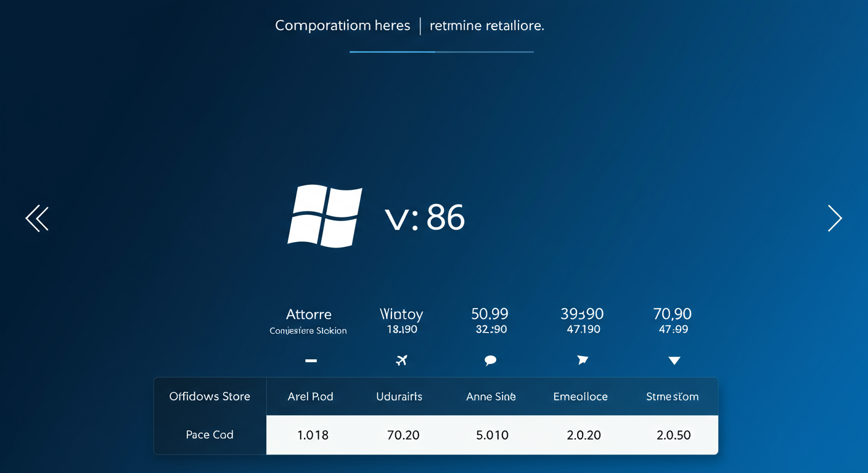The image size is (868, 473).
Task: Click the 70,90 value
Action: 673,314
